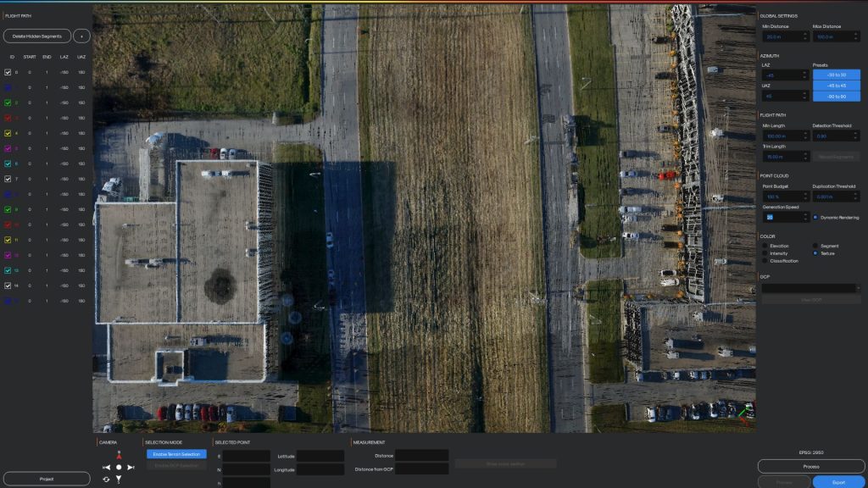Image resolution: width=868 pixels, height=488 pixels.
Task: Enable Terrain Selection mode
Action: coord(175,455)
